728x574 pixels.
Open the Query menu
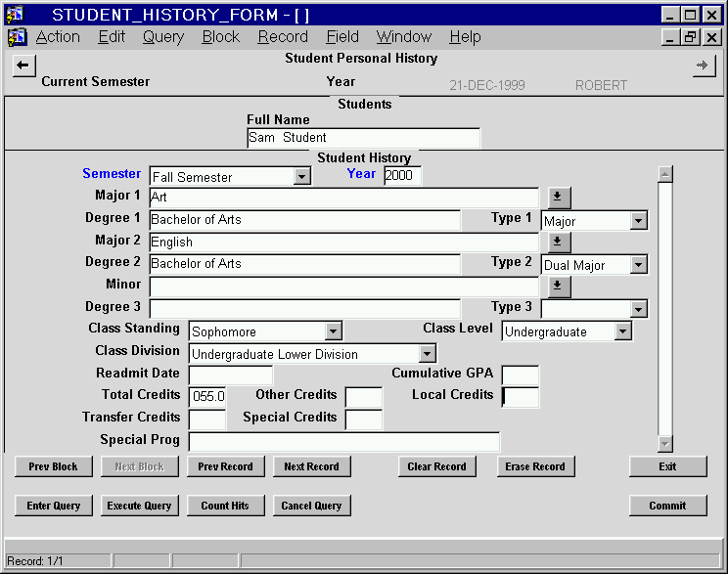163,36
